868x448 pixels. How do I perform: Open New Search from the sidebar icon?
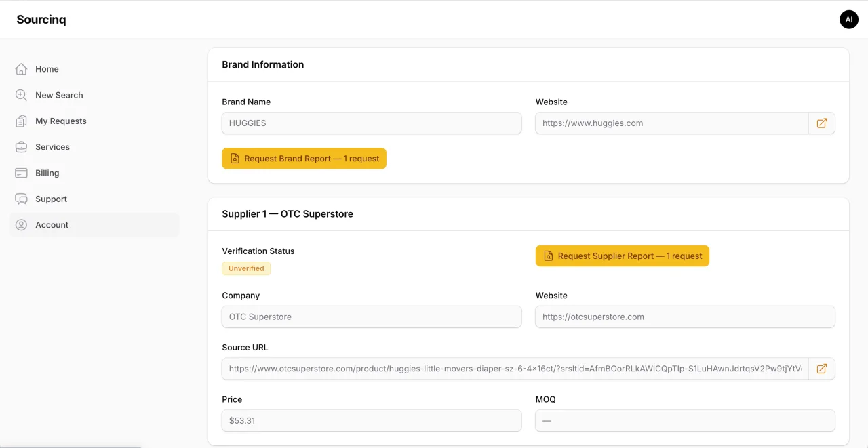(21, 95)
